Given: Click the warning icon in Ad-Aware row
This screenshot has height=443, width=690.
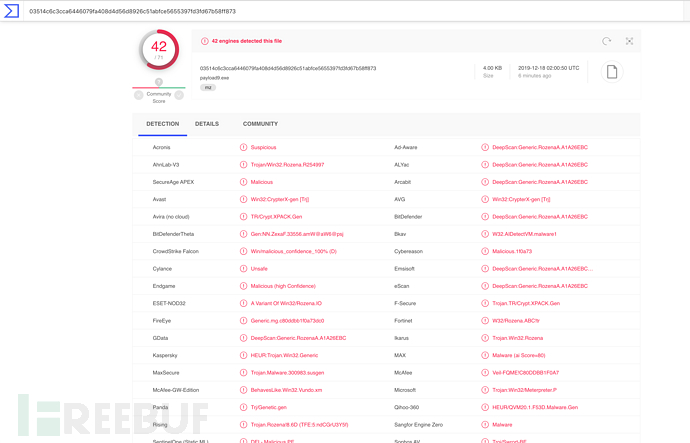Looking at the screenshot, I should [485, 147].
